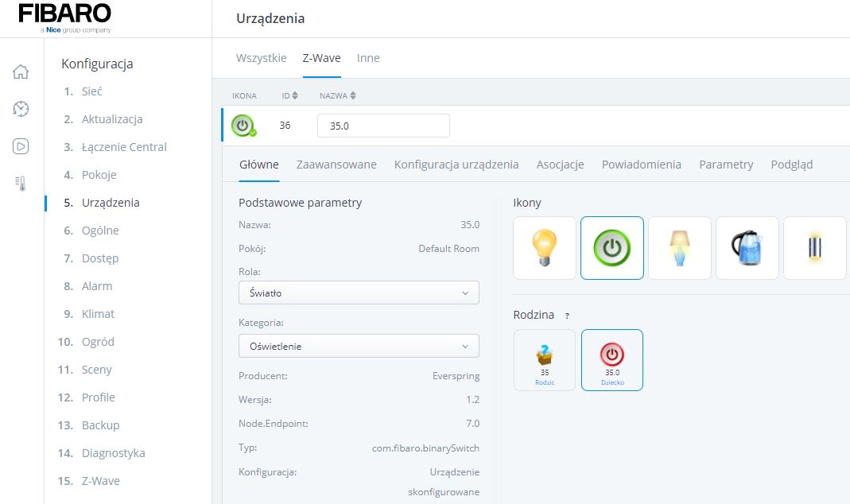Open the Zaawansowane tab

336,165
